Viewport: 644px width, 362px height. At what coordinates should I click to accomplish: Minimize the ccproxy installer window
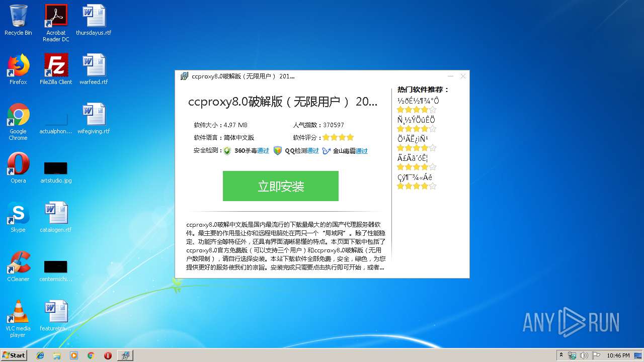pos(451,76)
